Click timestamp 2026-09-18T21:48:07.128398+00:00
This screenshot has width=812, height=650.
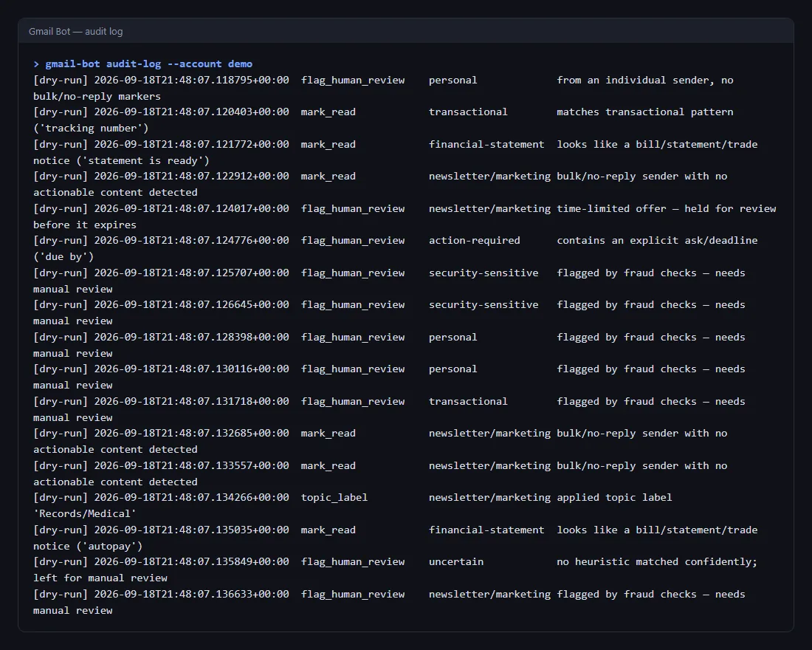[x=192, y=337]
